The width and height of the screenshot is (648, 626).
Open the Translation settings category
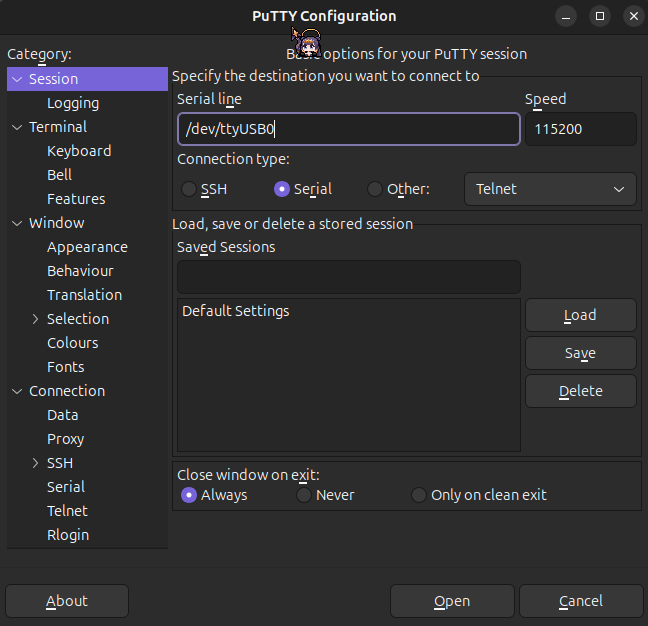(x=84, y=295)
